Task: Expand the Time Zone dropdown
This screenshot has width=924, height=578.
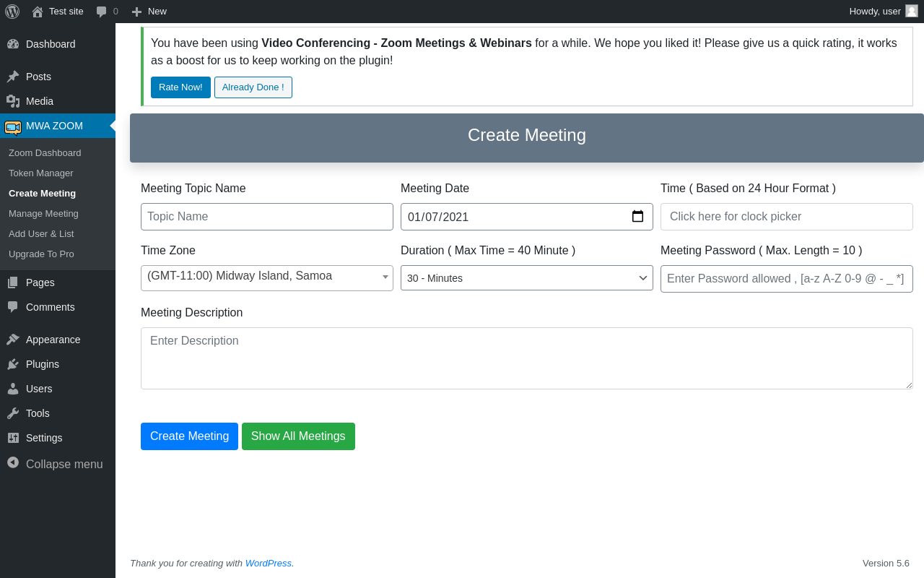Action: click(267, 278)
